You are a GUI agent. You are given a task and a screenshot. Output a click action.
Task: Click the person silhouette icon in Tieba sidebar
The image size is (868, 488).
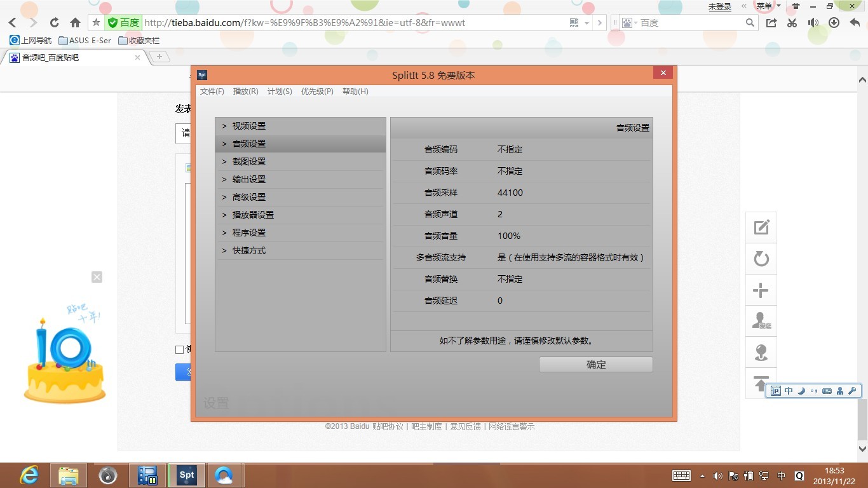coord(761,321)
